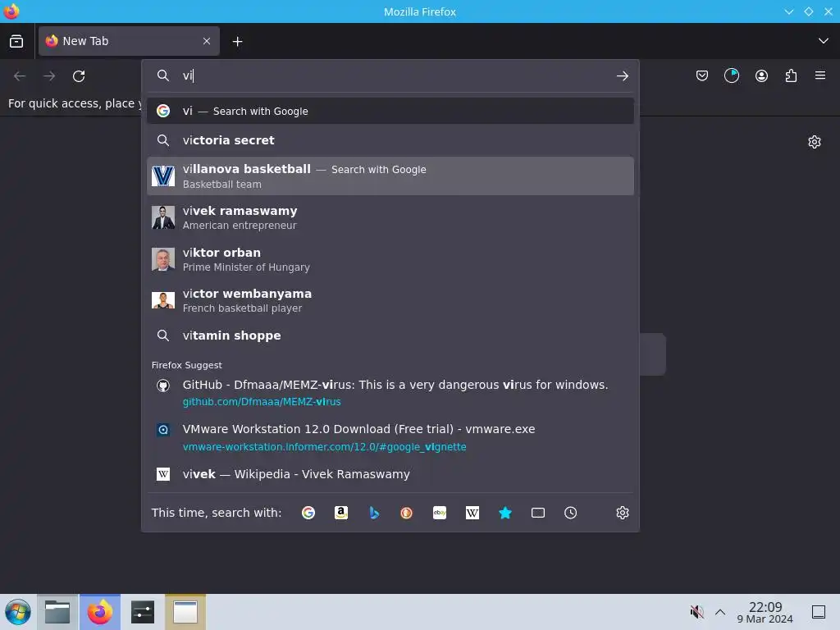Screen dimensions: 840x630
Task: Open Firefox account icon
Action: coord(761,76)
